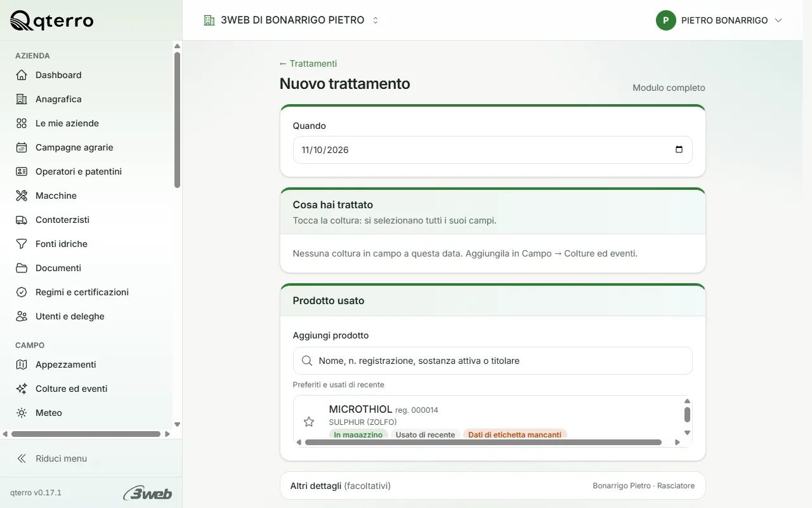This screenshot has width=812, height=508.
Task: Click the Appezzamenti map icon
Action: coord(22,364)
